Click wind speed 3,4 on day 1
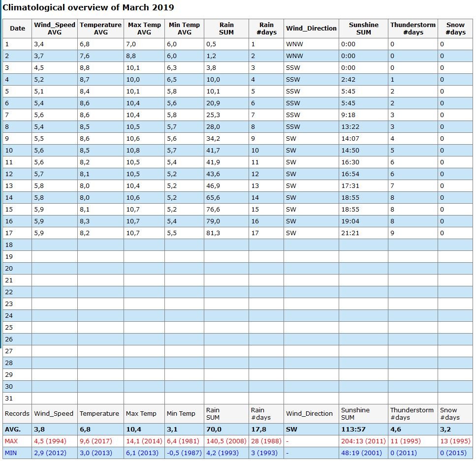476x461 pixels. [39, 44]
